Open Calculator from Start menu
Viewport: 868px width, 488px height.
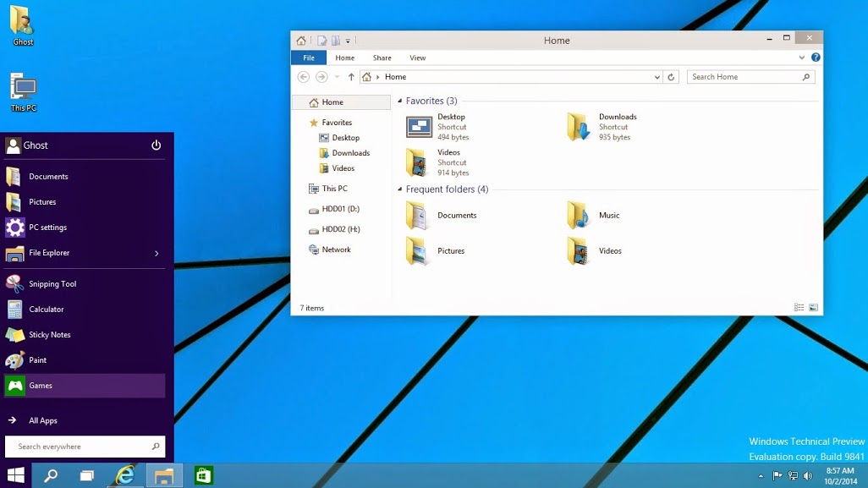click(x=85, y=310)
